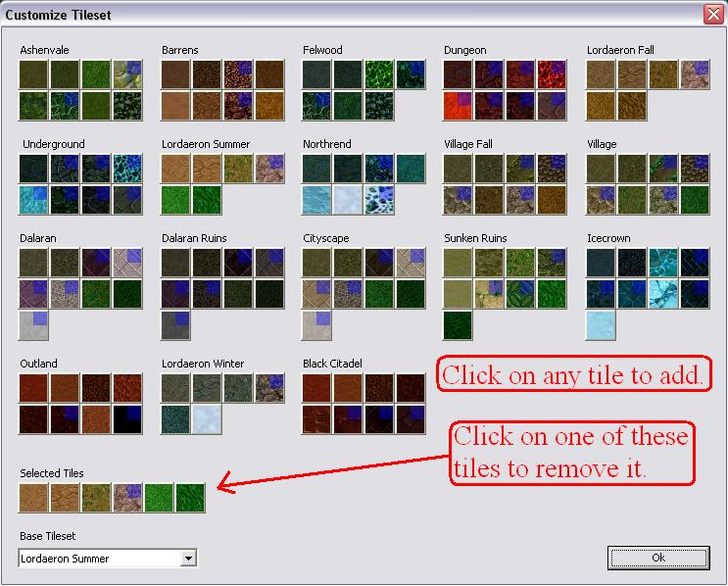Open the Base Tileset dropdown arrow
Viewport: 728px width, 586px height.
coord(188,559)
